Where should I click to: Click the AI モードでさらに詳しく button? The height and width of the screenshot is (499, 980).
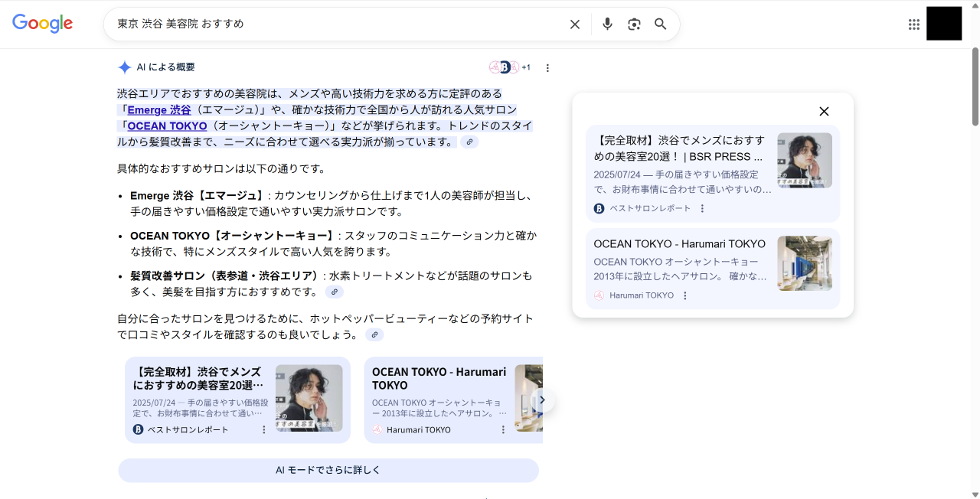coord(328,470)
